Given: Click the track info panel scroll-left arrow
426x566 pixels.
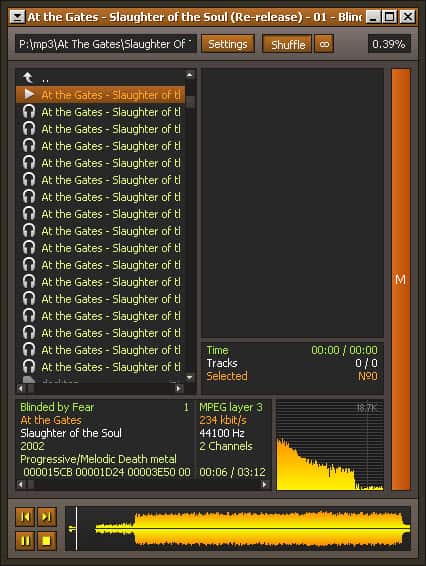Looking at the screenshot, I should (21, 484).
